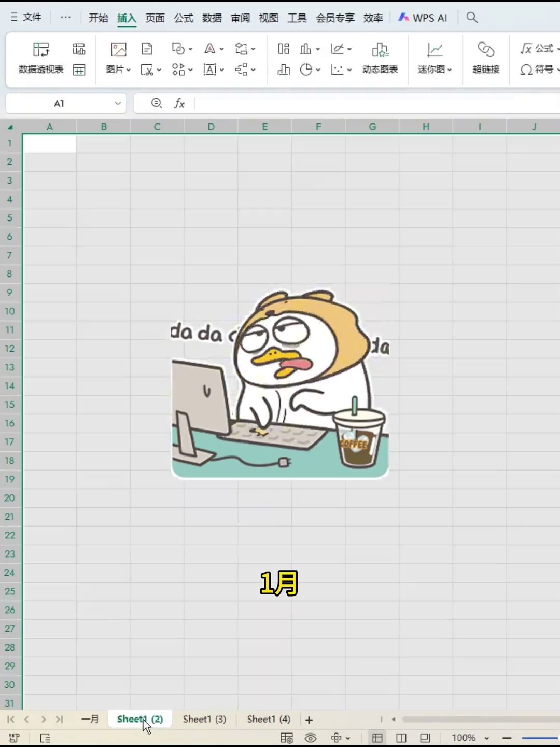Open the 文件 hamburger menu
This screenshot has height=747, width=560.
click(x=26, y=18)
